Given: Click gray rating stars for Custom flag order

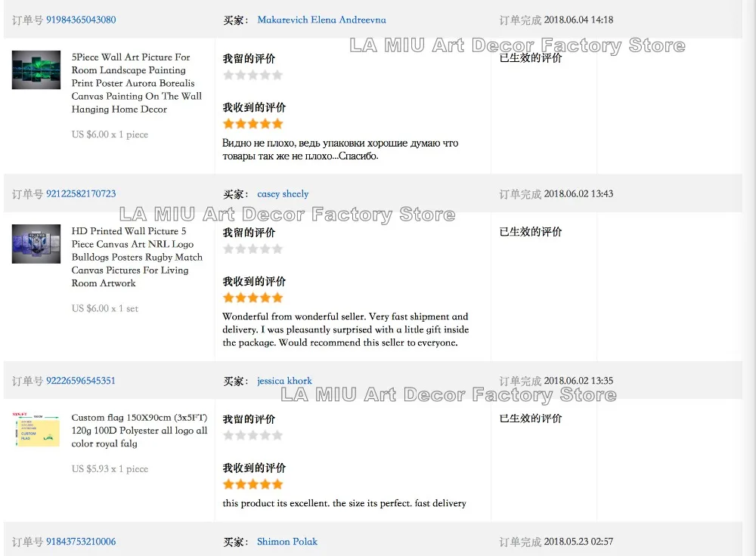Looking at the screenshot, I should click(x=253, y=435).
